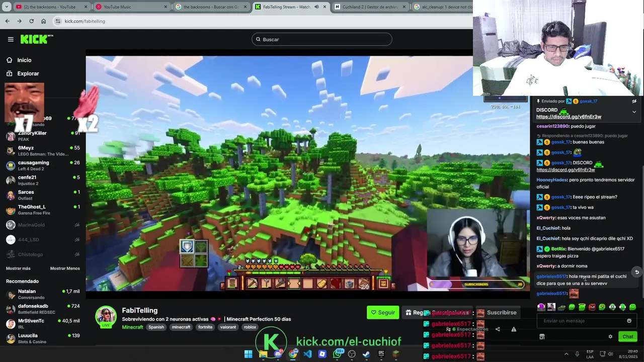Reload the page

pyautogui.click(x=31, y=21)
